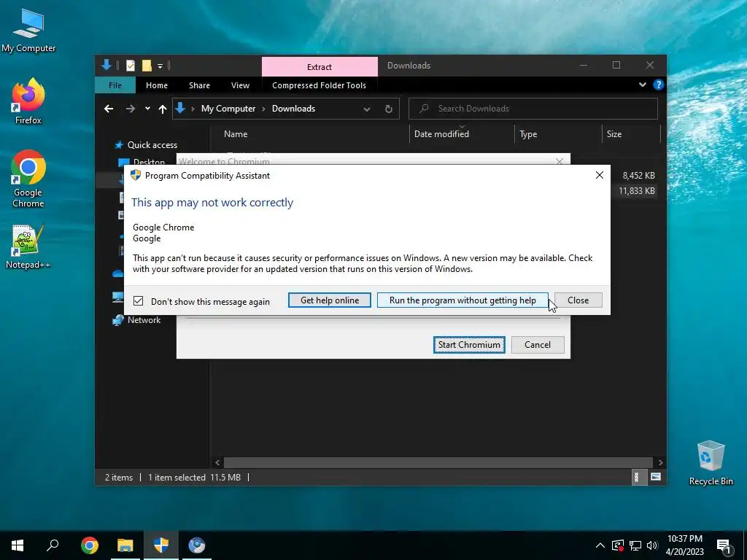747x560 pixels.
Task: Launch Firefox from the desktop
Action: (x=28, y=101)
